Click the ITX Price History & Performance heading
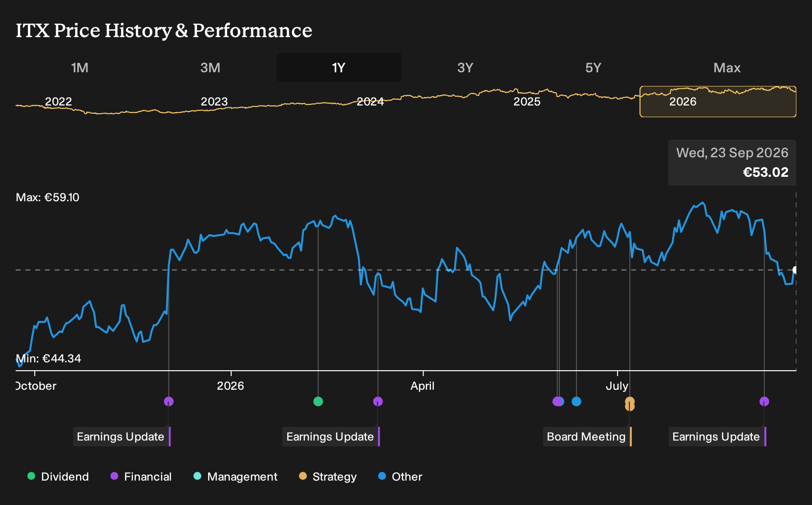Viewport: 812px width, 505px height. coord(164,30)
